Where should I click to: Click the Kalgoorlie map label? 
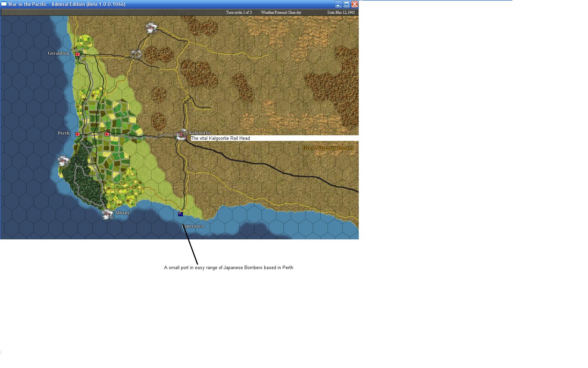coord(200,133)
